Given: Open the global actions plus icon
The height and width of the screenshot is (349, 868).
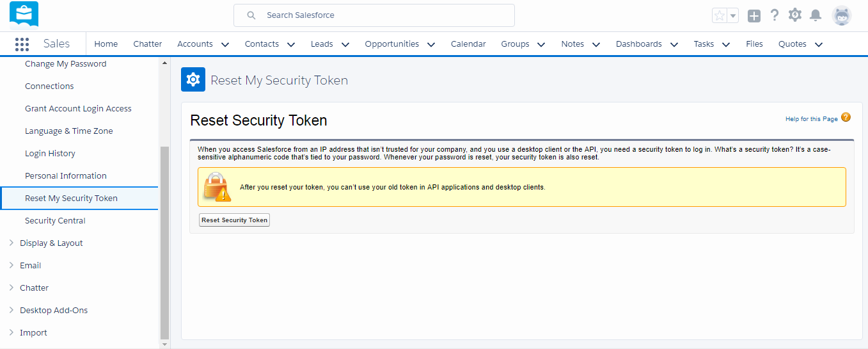Looking at the screenshot, I should point(754,16).
